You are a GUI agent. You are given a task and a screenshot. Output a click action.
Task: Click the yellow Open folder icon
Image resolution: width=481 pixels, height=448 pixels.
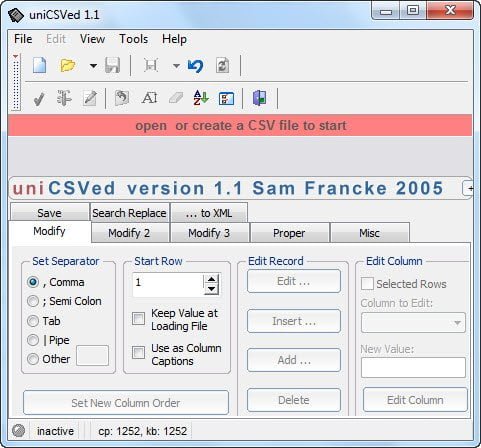tap(67, 65)
